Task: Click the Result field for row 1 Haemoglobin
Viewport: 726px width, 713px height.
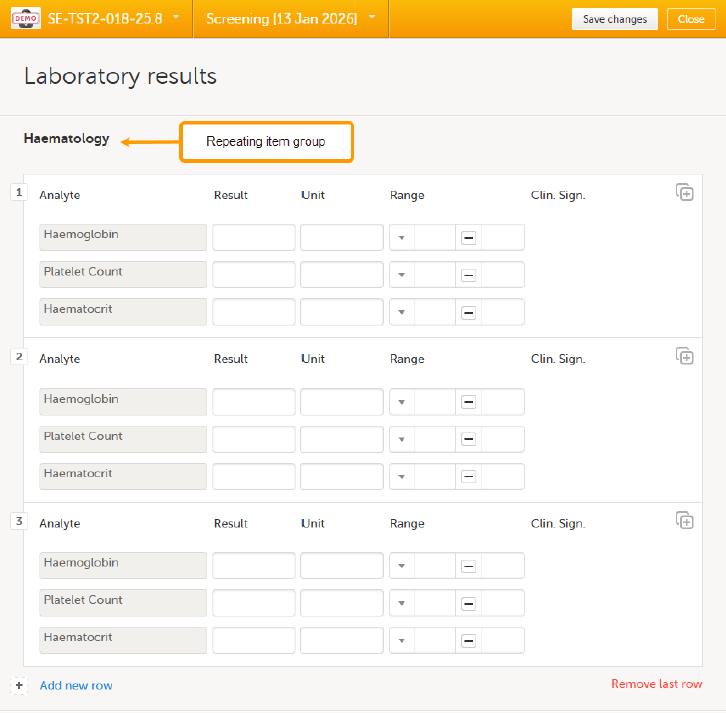Action: [254, 238]
